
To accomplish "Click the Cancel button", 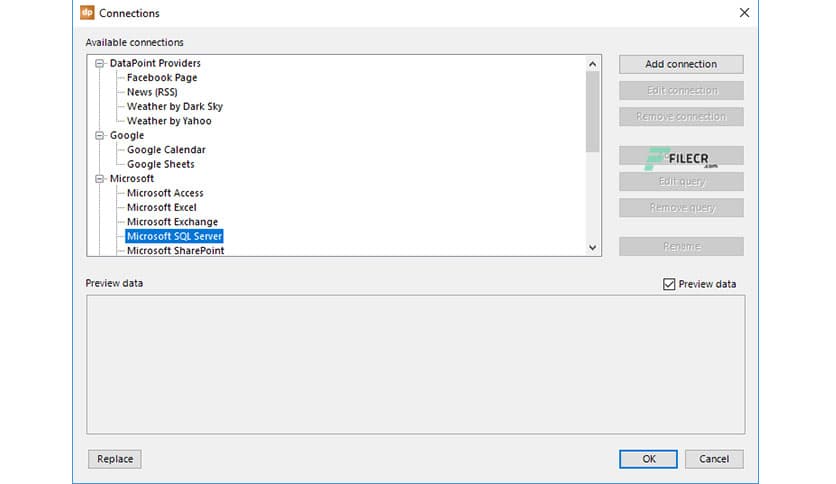I will pyautogui.click(x=714, y=459).
